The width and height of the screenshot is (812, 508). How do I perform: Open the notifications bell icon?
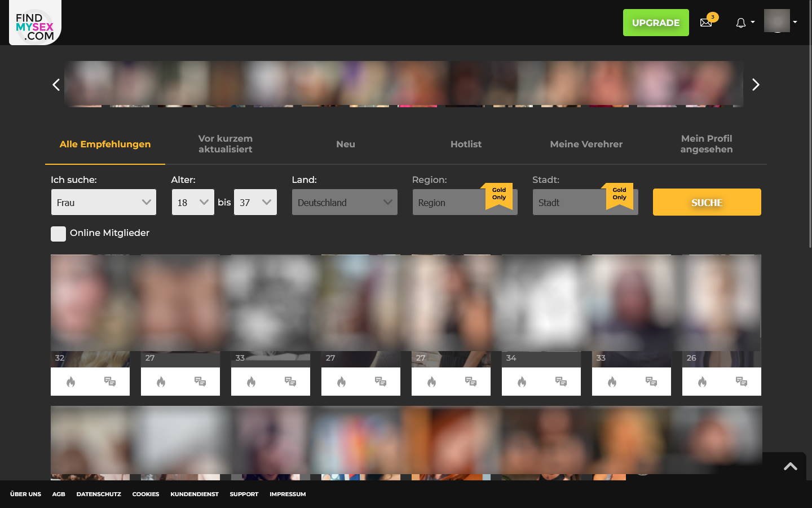(x=741, y=23)
